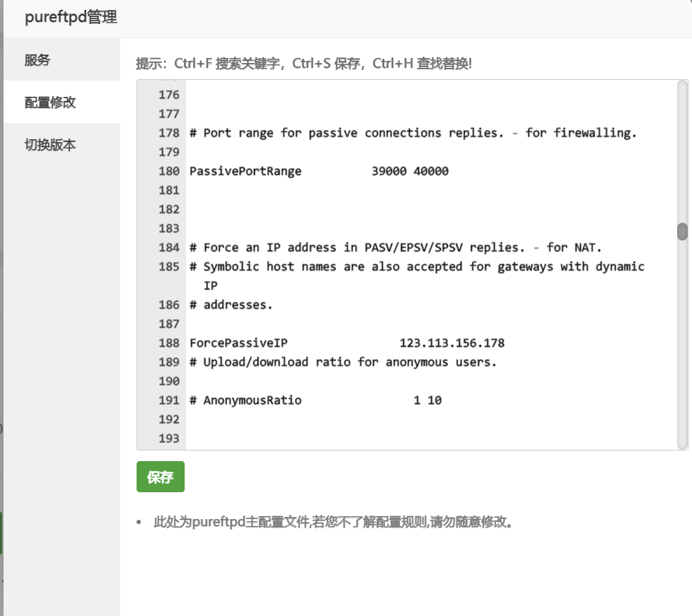The image size is (692, 616).
Task: Click the Port range comment on line 178
Action: [x=413, y=133]
